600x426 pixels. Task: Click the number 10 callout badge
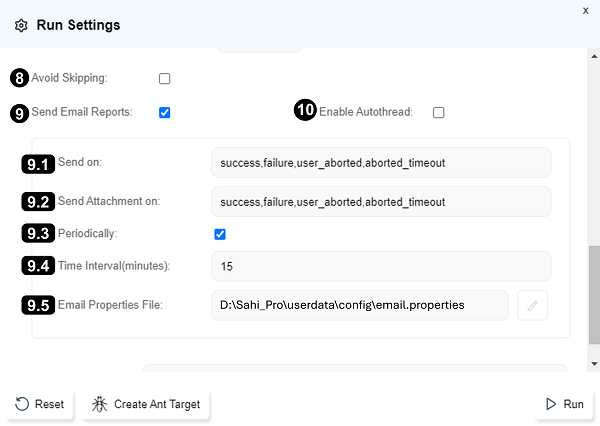coord(305,111)
